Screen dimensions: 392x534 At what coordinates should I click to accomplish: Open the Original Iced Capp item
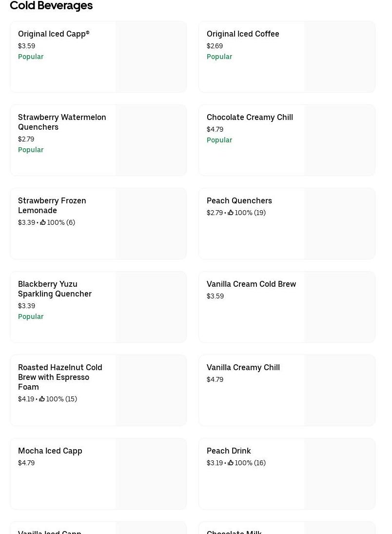[54, 34]
